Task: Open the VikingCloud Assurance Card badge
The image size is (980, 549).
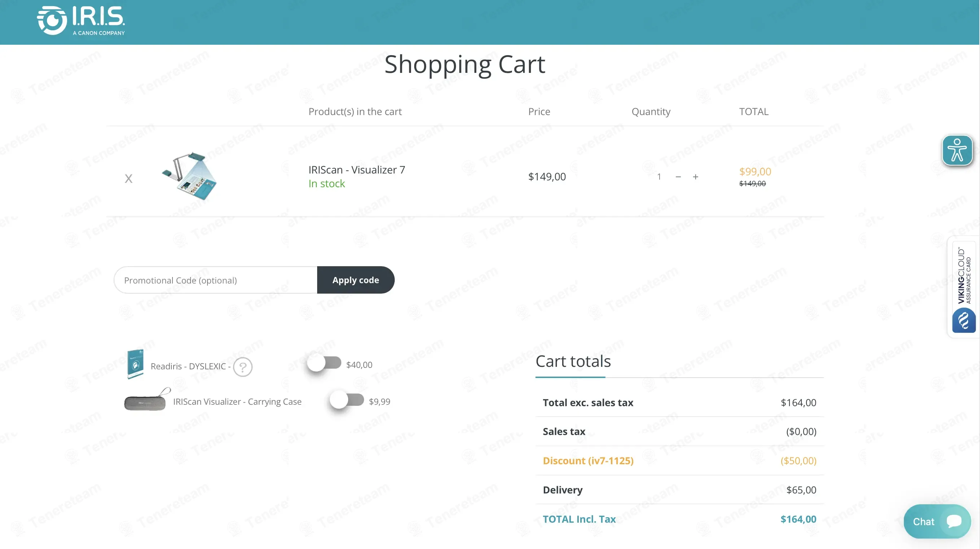Action: 963,276
